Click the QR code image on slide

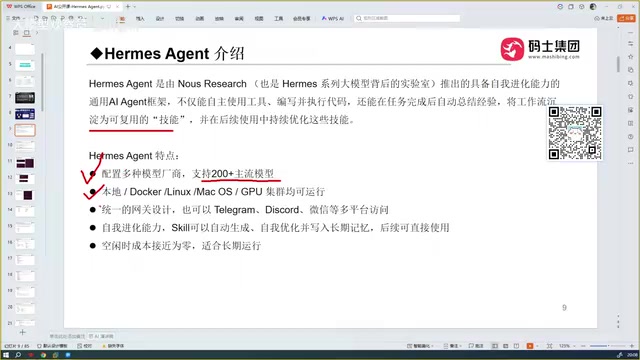[x=575, y=133]
